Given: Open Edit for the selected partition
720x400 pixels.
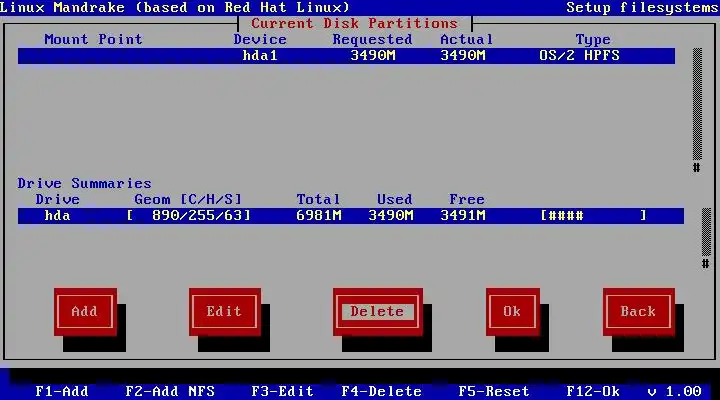Looking at the screenshot, I should pos(225,312).
